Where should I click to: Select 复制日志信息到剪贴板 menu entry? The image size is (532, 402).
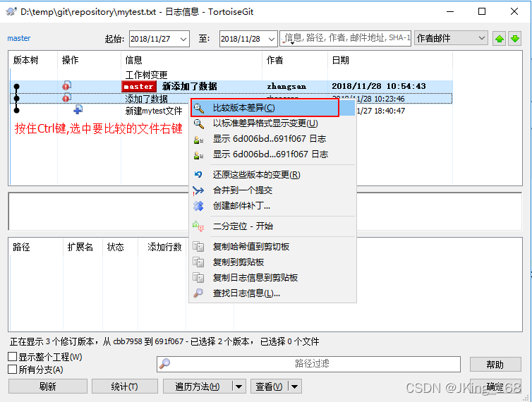tap(272, 278)
